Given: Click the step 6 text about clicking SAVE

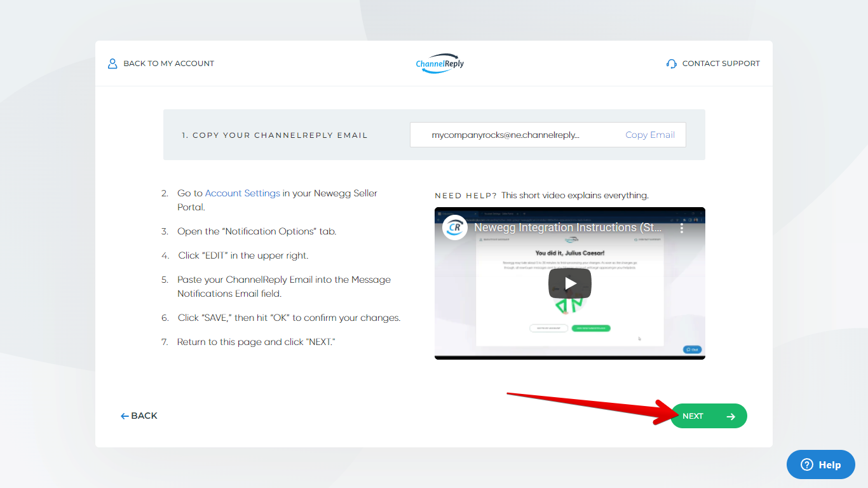Looking at the screenshot, I should click(x=289, y=318).
